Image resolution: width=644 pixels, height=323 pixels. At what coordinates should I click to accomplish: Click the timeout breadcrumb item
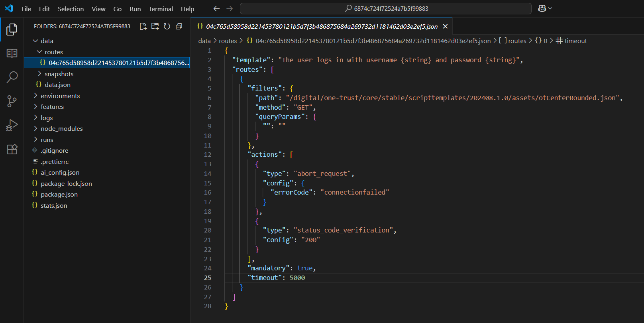pyautogui.click(x=571, y=41)
